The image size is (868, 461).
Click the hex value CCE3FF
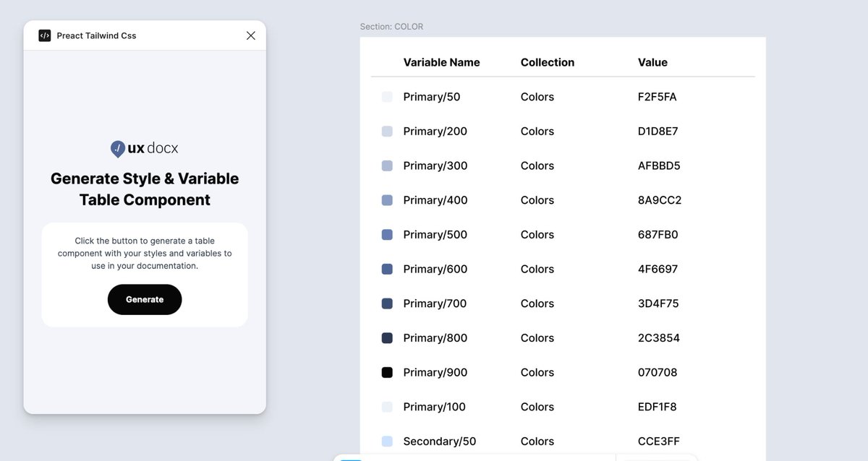659,441
